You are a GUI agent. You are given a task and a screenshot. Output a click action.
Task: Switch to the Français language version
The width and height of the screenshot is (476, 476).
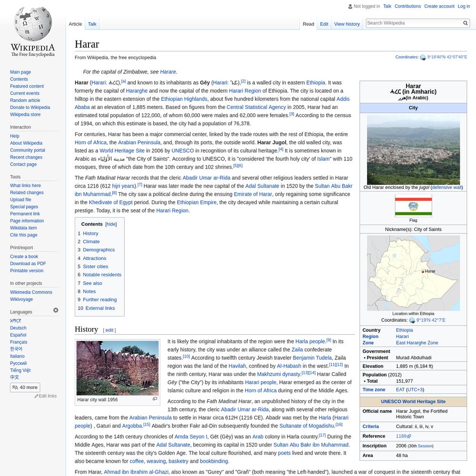point(19,342)
